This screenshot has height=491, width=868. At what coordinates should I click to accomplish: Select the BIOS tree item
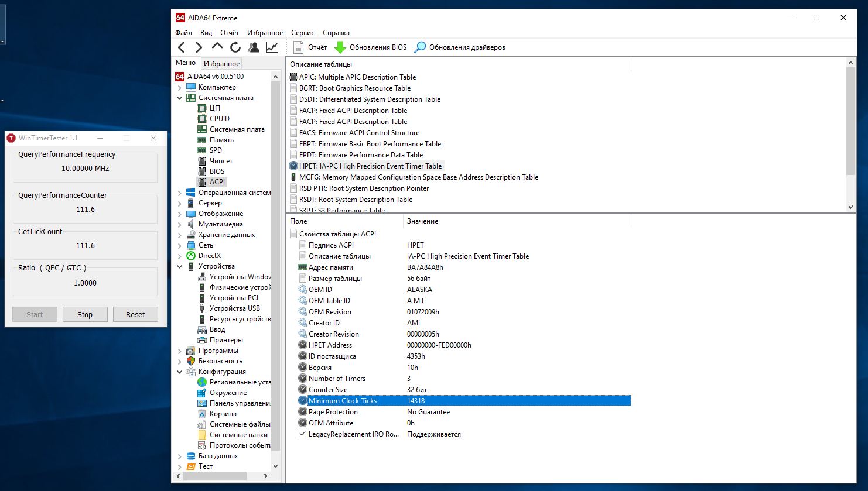[x=217, y=171]
